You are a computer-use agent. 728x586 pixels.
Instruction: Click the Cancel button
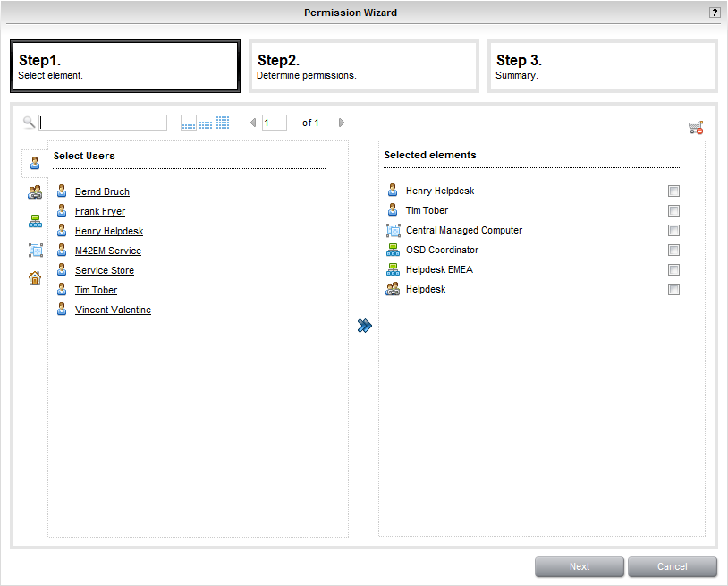(x=672, y=566)
